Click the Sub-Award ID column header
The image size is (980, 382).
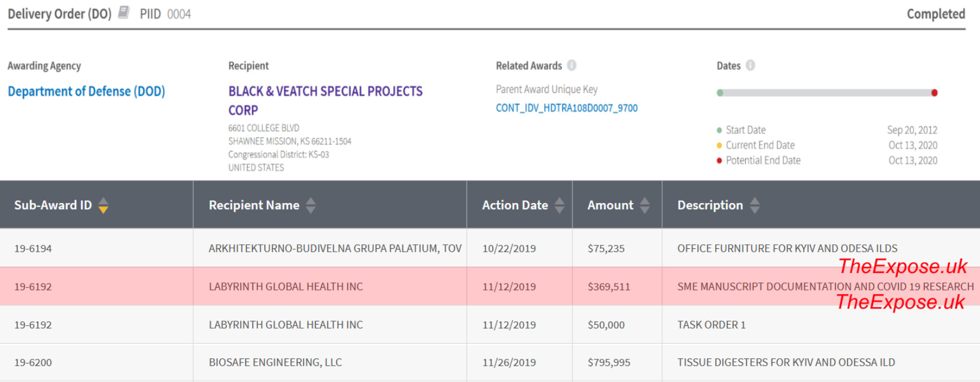(x=53, y=205)
